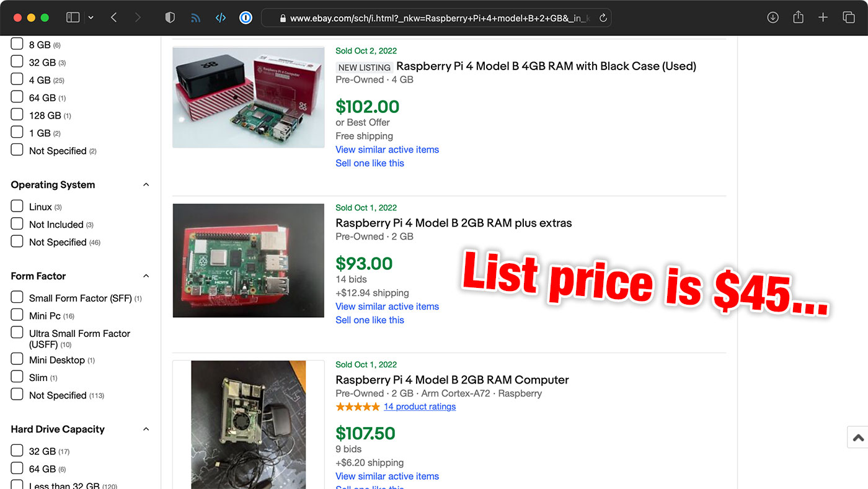Open the Share menu icon
Viewport: 868px width, 489px height.
tap(798, 17)
